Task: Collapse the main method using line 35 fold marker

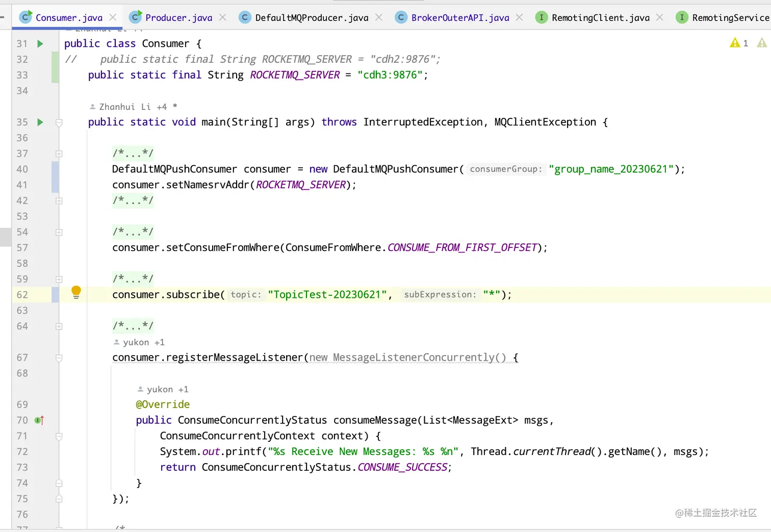Action: pyautogui.click(x=59, y=122)
